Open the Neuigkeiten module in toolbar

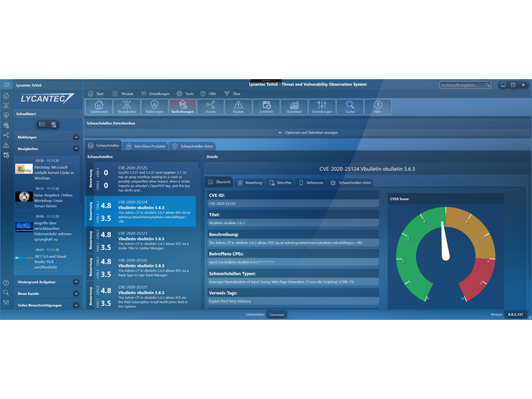127,107
